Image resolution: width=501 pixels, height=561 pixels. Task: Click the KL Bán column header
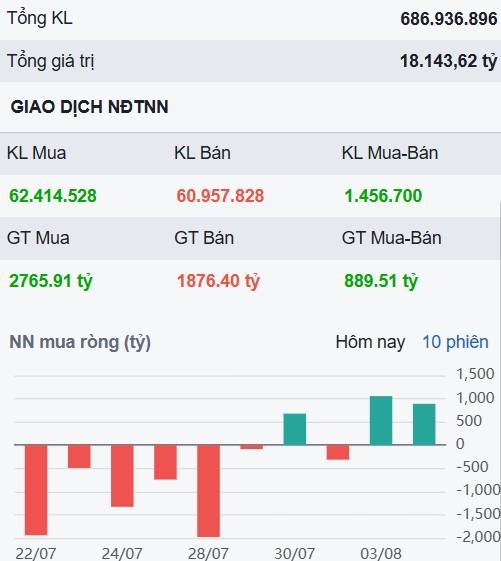[x=202, y=153]
